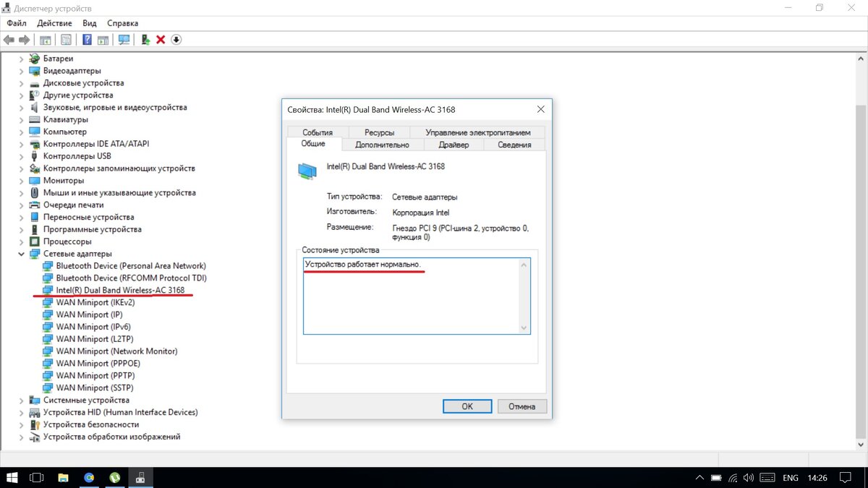Expand the Батареи category
Screen dimensions: 868x488
coord(21,59)
